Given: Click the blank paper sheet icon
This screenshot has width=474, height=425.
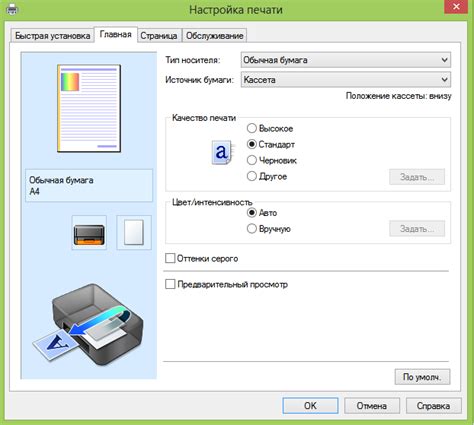Looking at the screenshot, I should click(x=134, y=232).
